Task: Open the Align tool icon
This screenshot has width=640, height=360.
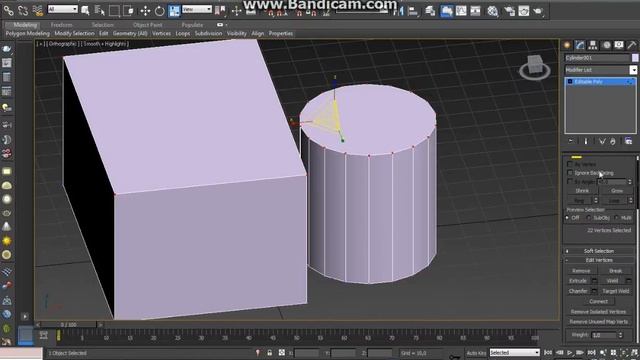Action: point(413,11)
